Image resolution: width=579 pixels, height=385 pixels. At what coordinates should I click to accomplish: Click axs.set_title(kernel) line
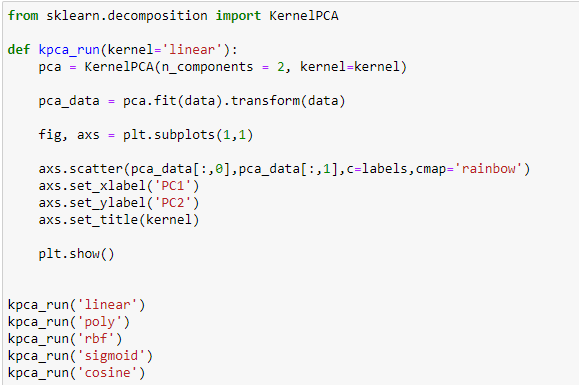point(119,220)
